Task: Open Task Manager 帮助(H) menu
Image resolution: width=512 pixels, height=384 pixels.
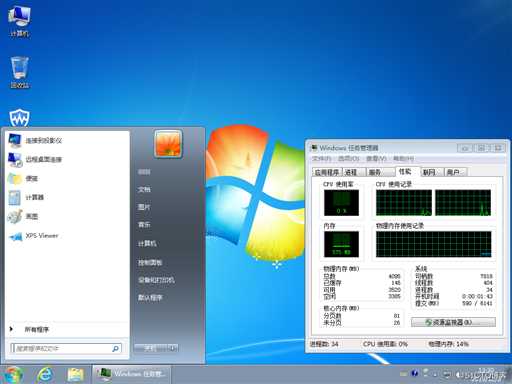Action: [404, 158]
